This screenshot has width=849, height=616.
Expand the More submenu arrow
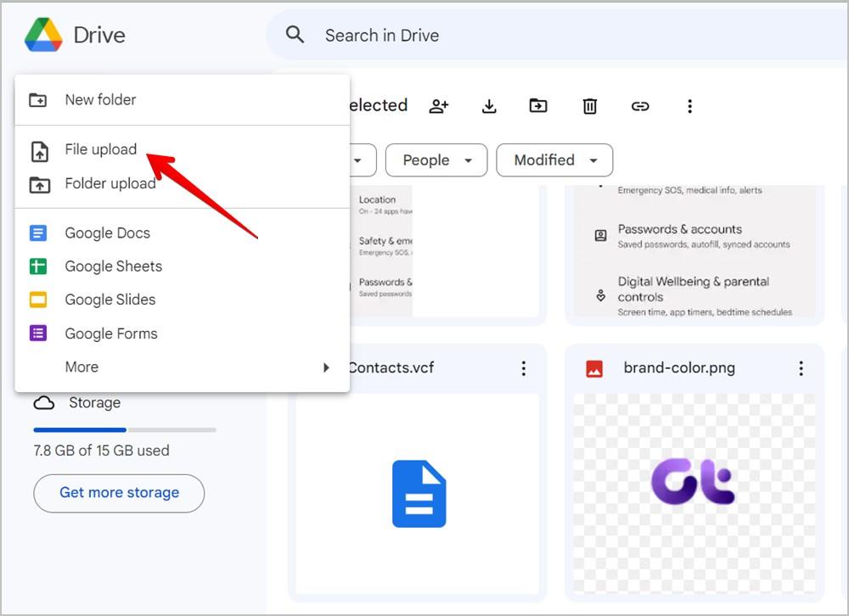coord(326,367)
